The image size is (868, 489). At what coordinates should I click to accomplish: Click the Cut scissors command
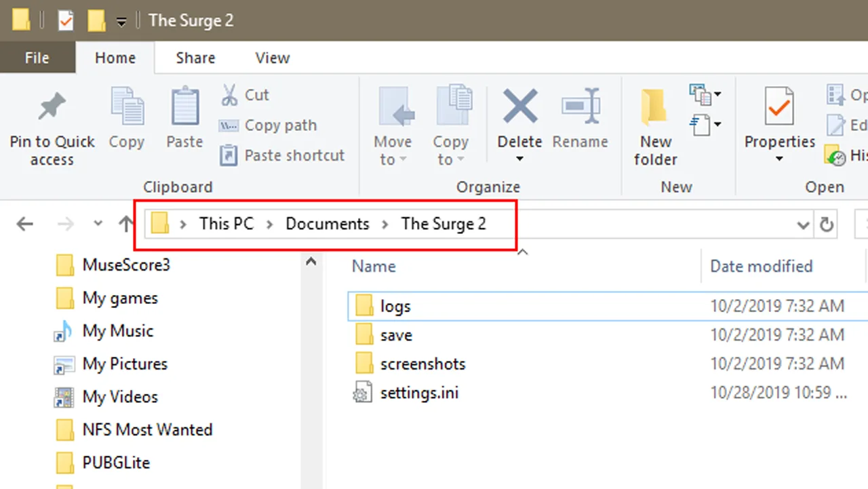pyautogui.click(x=245, y=95)
